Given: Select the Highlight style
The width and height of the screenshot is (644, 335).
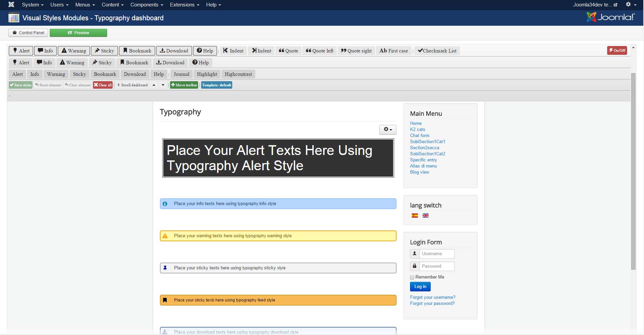Looking at the screenshot, I should (207, 74).
